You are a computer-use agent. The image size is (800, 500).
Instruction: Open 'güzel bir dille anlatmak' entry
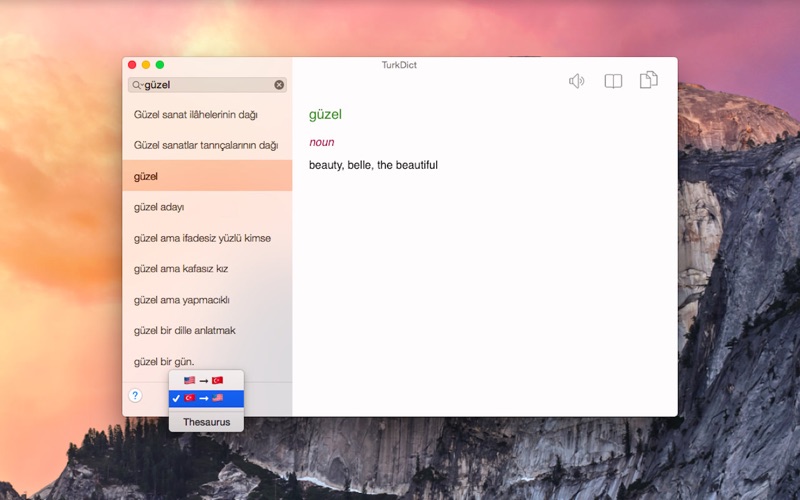tap(207, 330)
